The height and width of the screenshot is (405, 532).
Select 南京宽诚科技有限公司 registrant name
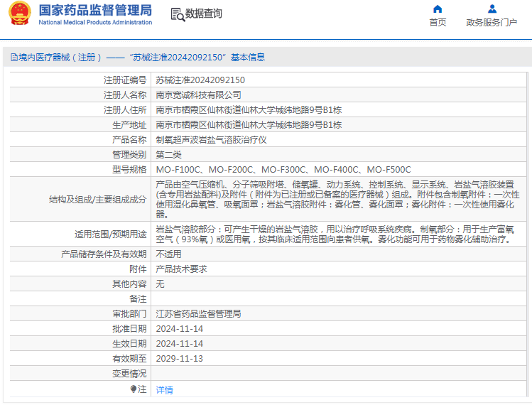pos(198,95)
